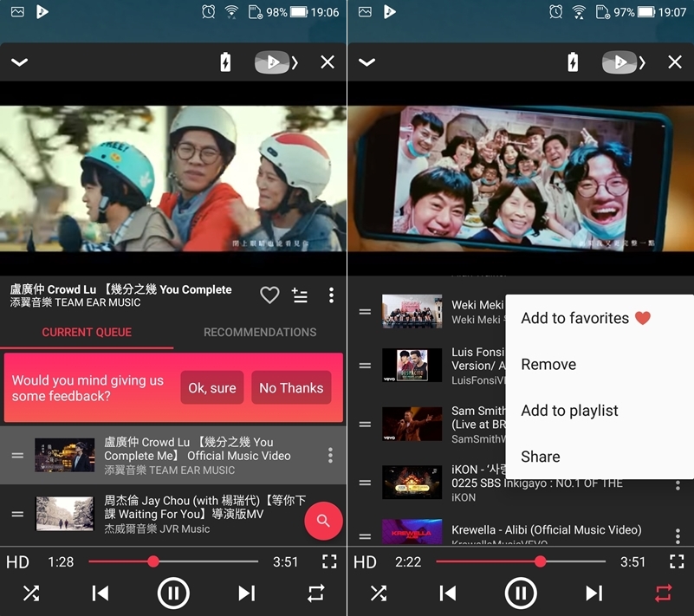
Task: Switch to the CURRENT QUEUE tab
Action: pyautogui.click(x=87, y=333)
